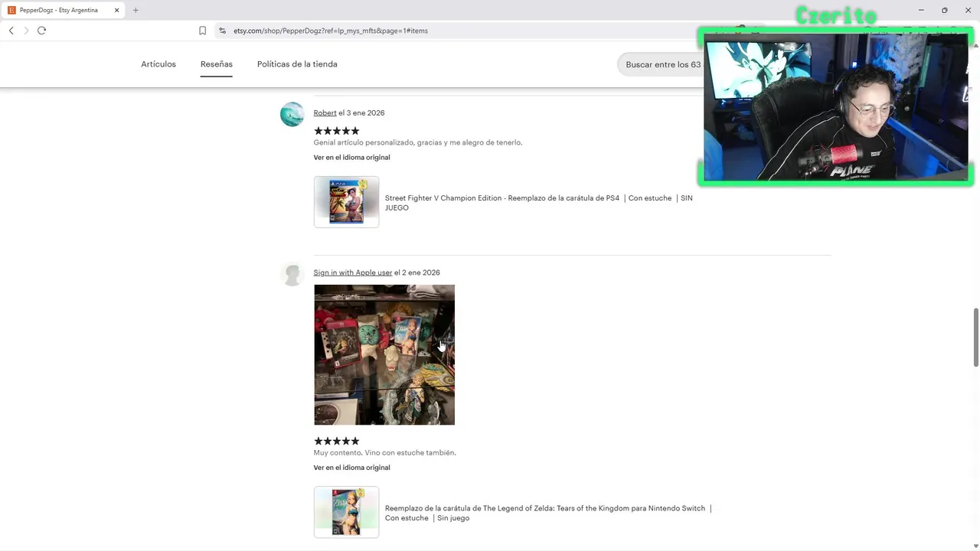This screenshot has width=980, height=551.
Task: Open Zelda Tears of the Kingdom thumbnail
Action: 346,512
